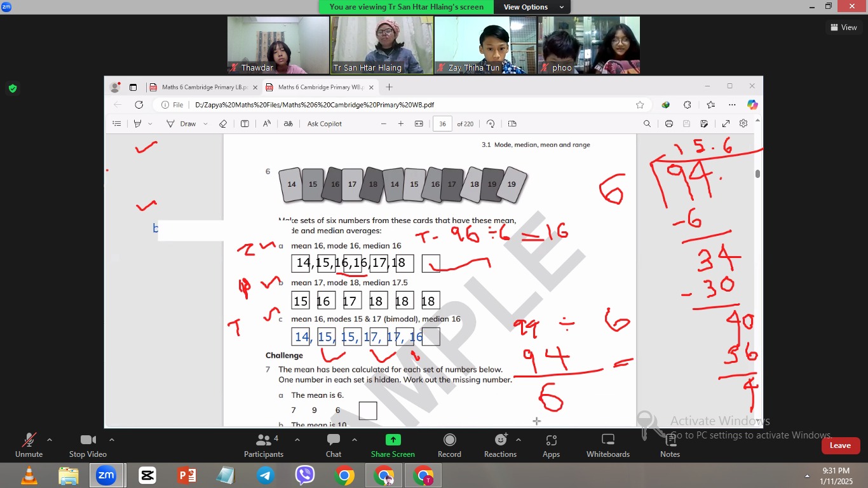Start Record in Zoom
The height and width of the screenshot is (488, 868).
(x=449, y=445)
